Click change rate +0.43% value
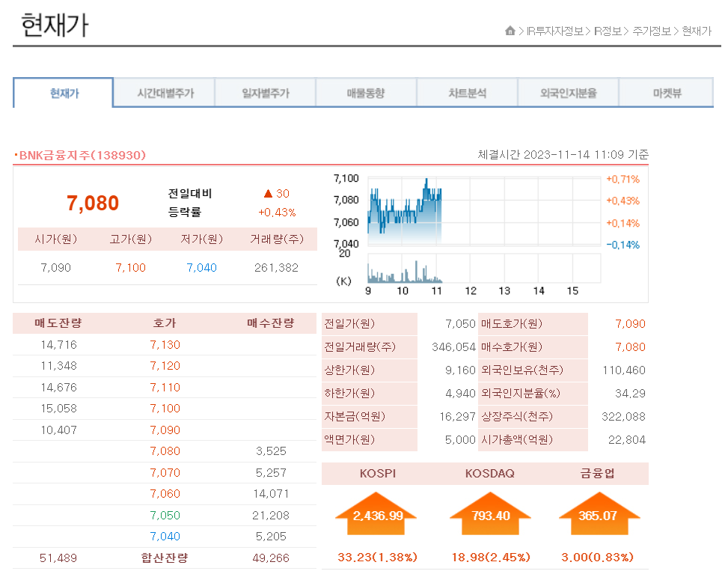 pyautogui.click(x=277, y=213)
